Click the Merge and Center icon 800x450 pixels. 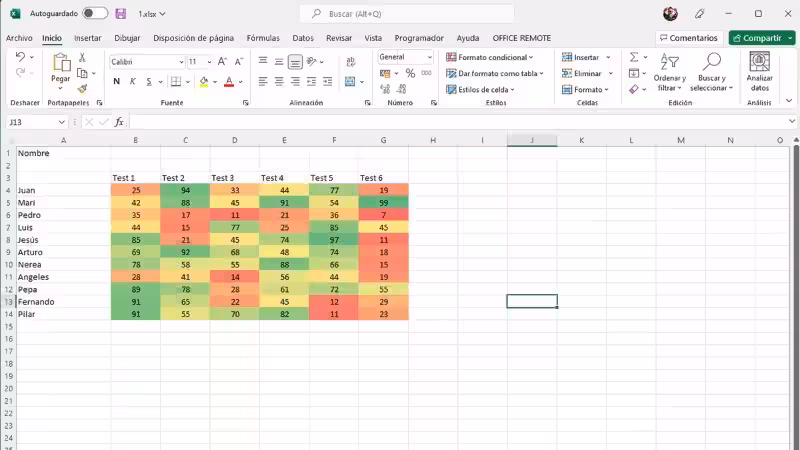pyautogui.click(x=350, y=82)
